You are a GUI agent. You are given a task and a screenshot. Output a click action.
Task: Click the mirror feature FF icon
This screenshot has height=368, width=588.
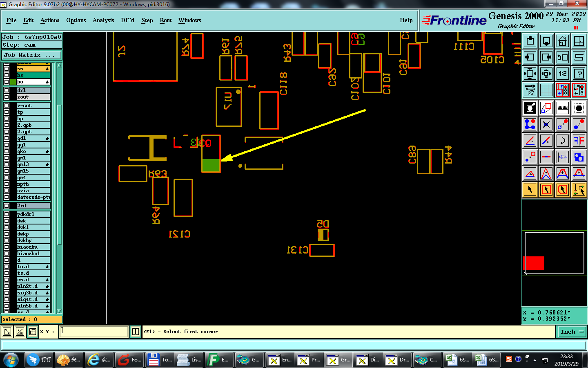click(579, 141)
